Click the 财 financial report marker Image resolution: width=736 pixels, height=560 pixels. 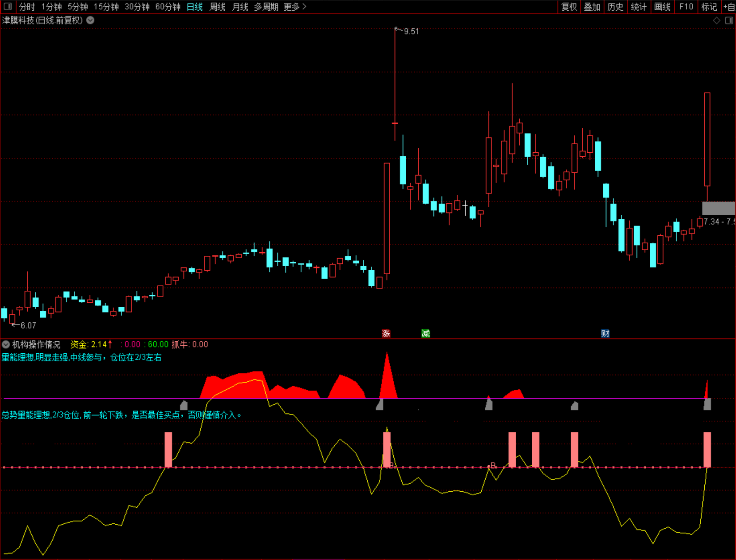click(x=605, y=333)
